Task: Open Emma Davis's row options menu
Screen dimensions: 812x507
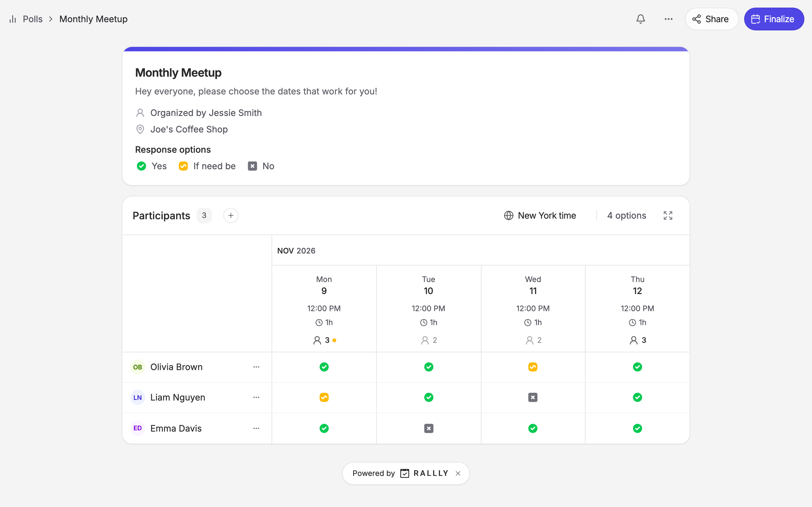Action: [256, 428]
